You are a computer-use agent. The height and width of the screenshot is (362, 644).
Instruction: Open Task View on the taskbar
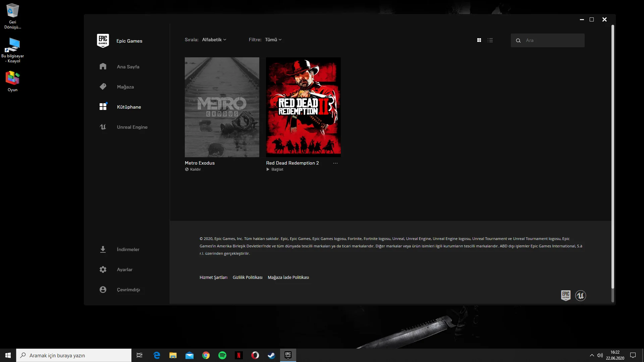[x=140, y=355]
